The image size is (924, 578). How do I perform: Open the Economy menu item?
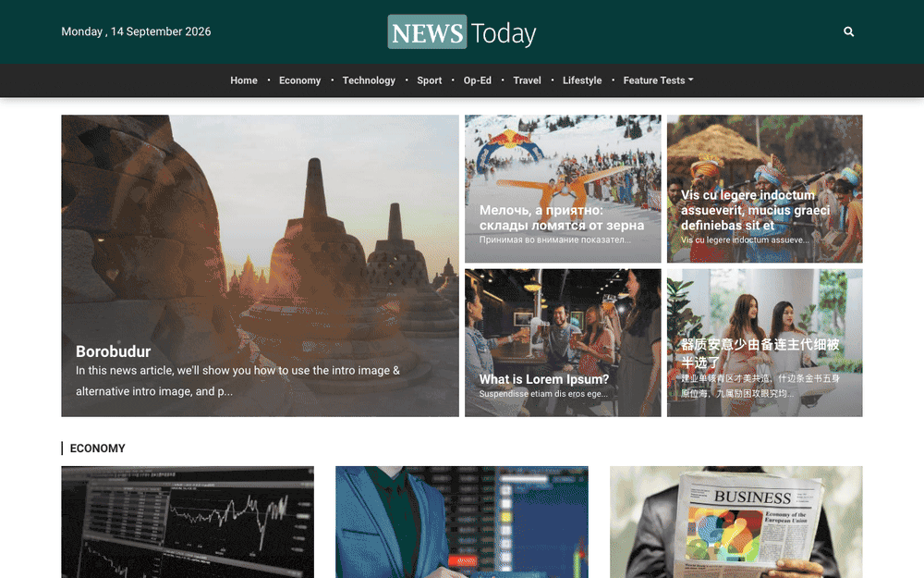click(x=300, y=80)
